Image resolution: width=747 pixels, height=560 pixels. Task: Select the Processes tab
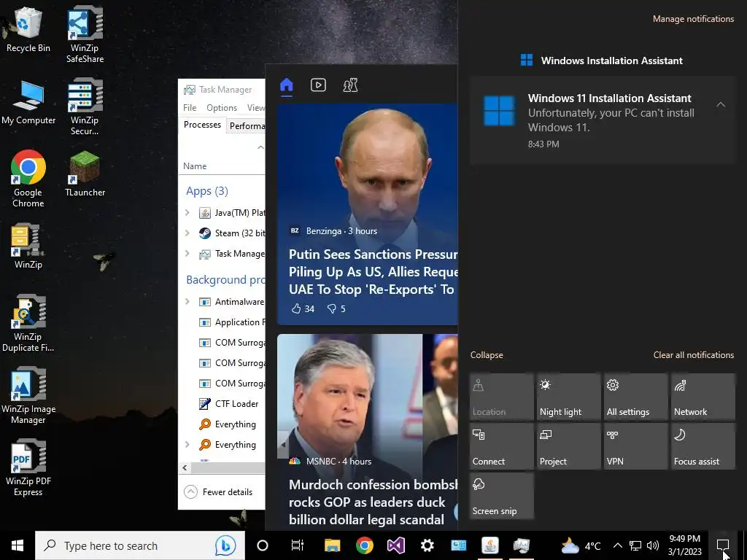click(x=203, y=125)
